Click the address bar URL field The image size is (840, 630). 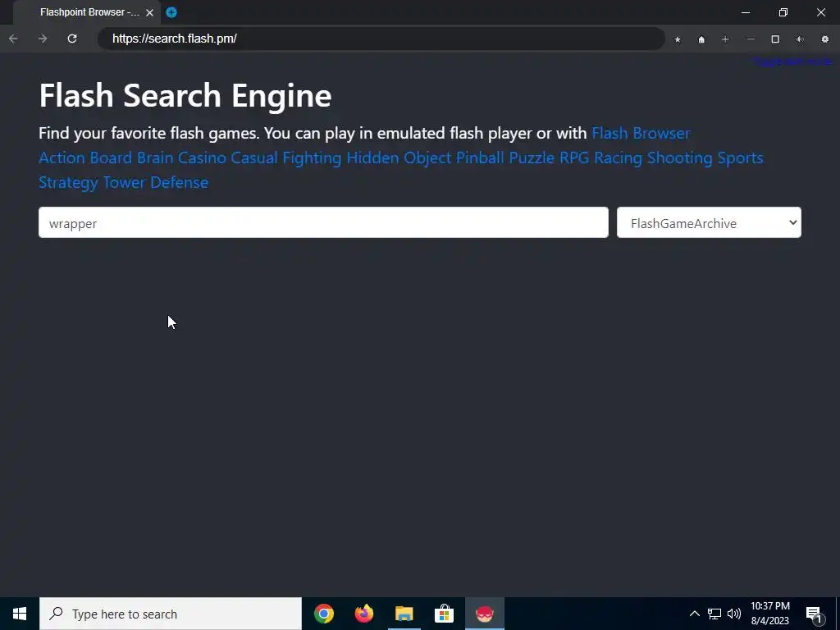381,39
